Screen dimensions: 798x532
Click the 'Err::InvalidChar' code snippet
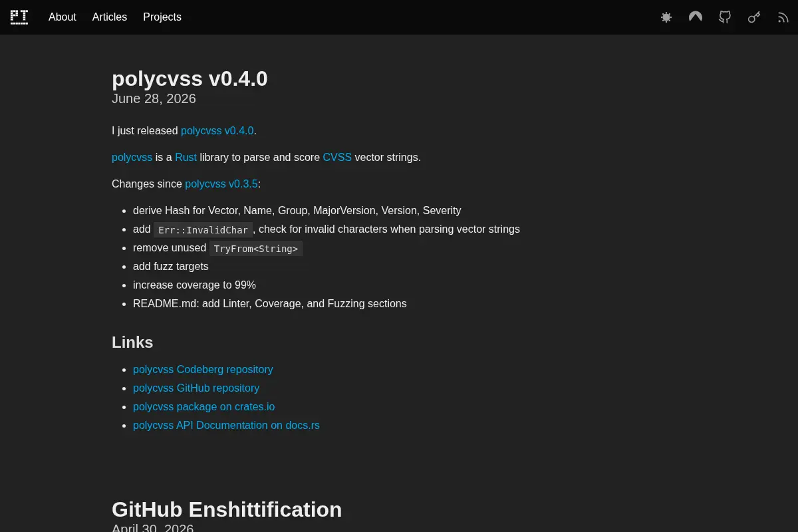coord(203,230)
